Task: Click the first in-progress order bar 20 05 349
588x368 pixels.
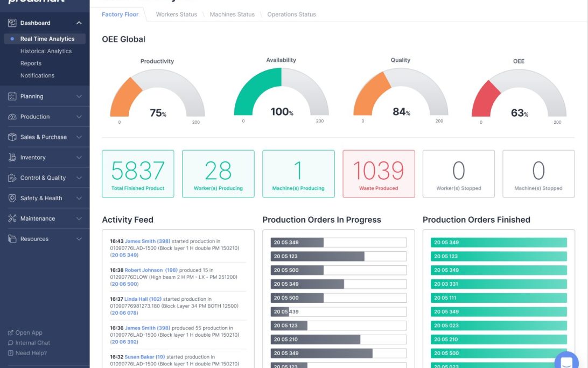Action: (338, 243)
